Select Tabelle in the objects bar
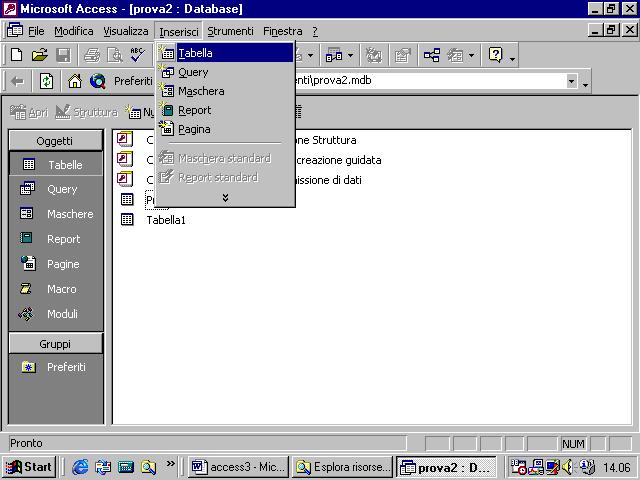640x480 pixels. coord(56,164)
